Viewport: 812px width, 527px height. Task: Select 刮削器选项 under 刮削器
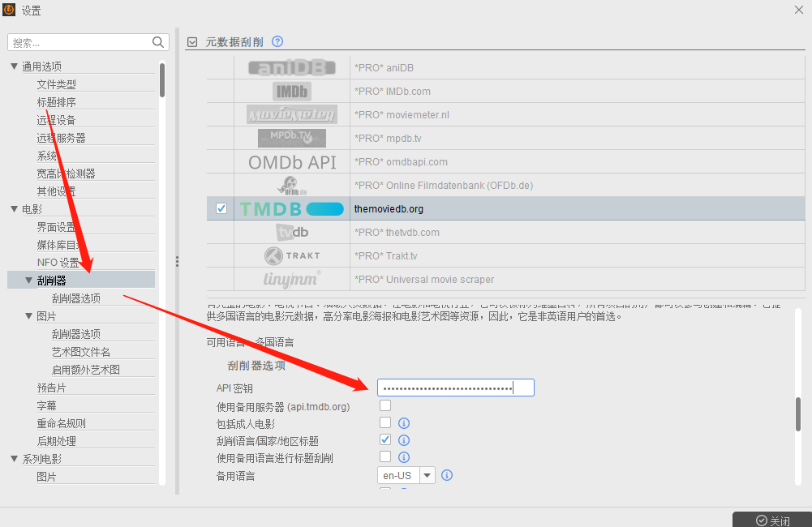(x=76, y=298)
